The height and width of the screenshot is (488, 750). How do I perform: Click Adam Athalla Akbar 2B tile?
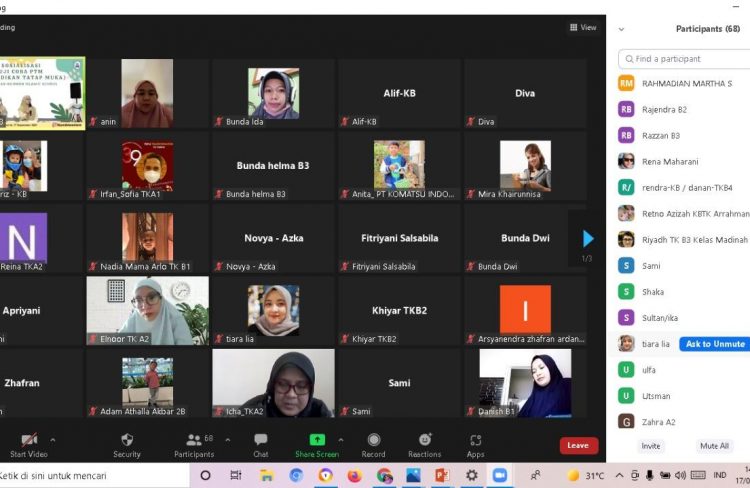click(x=147, y=383)
